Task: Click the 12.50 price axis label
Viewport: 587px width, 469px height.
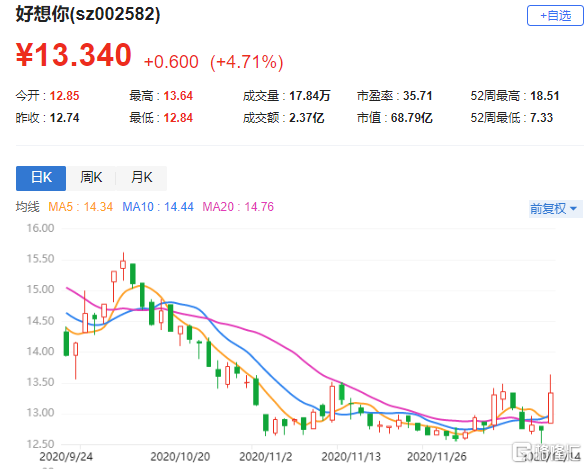Action: point(40,444)
